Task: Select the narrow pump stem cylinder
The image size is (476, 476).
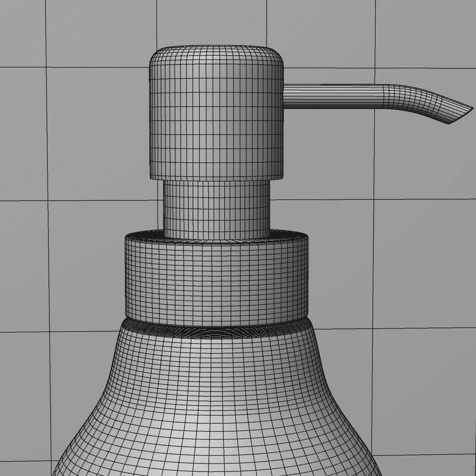Action: pyautogui.click(x=217, y=209)
